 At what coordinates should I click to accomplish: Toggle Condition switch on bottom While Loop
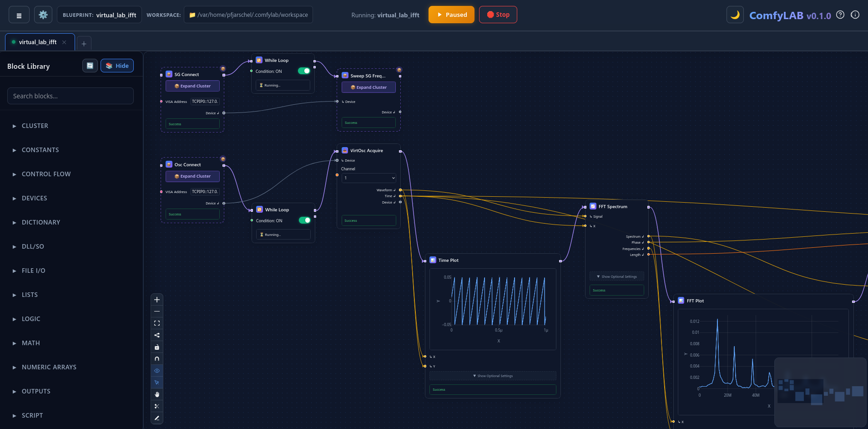click(x=304, y=220)
